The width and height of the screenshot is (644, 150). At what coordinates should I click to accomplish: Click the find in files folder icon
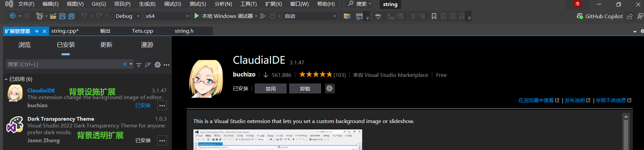(347, 16)
